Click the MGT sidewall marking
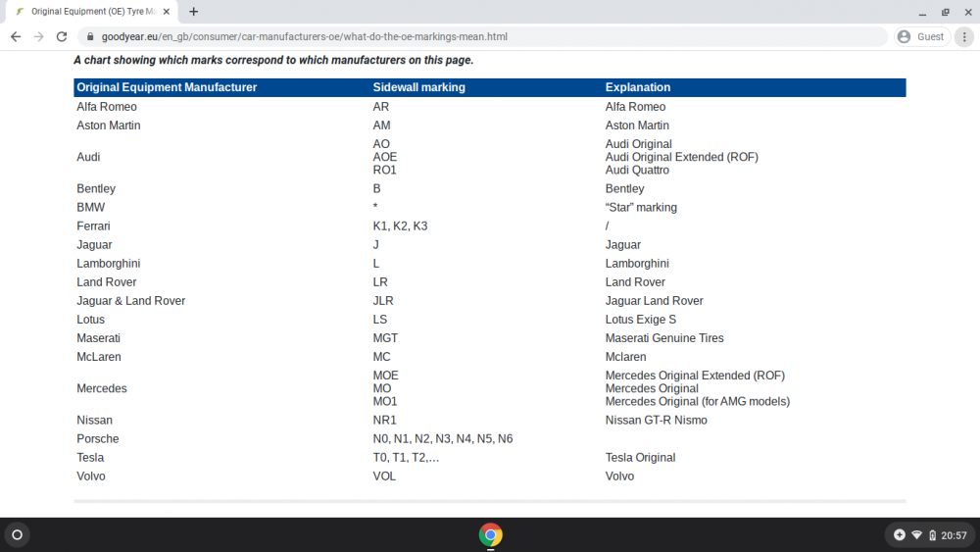 pyautogui.click(x=385, y=339)
